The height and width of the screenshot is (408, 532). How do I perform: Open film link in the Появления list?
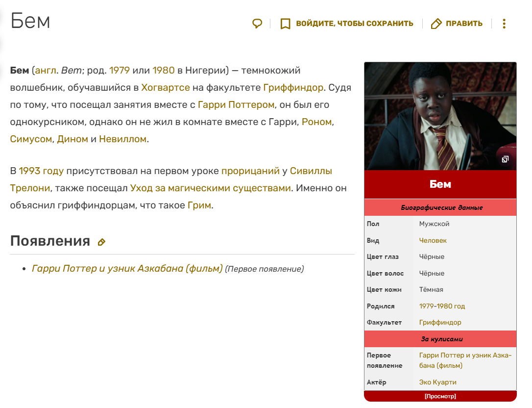click(127, 268)
